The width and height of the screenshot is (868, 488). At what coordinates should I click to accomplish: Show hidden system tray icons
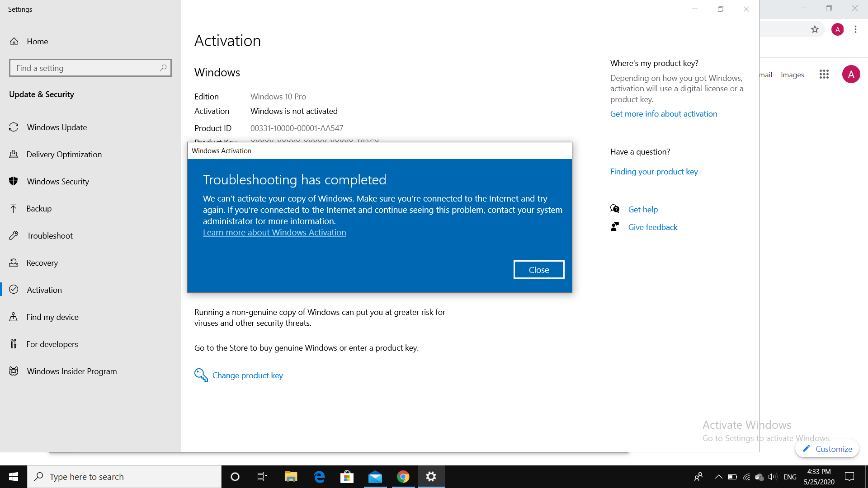tap(718, 477)
